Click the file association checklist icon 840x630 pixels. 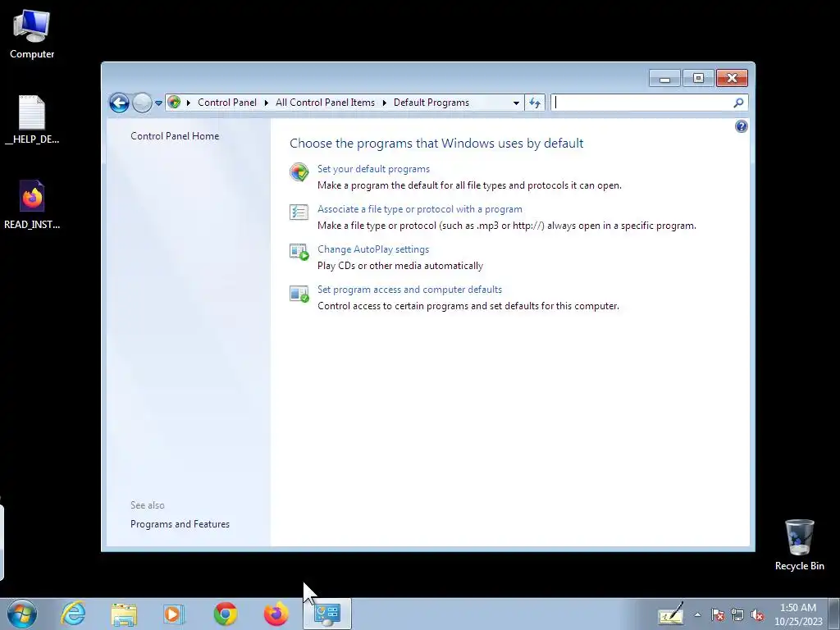(299, 212)
